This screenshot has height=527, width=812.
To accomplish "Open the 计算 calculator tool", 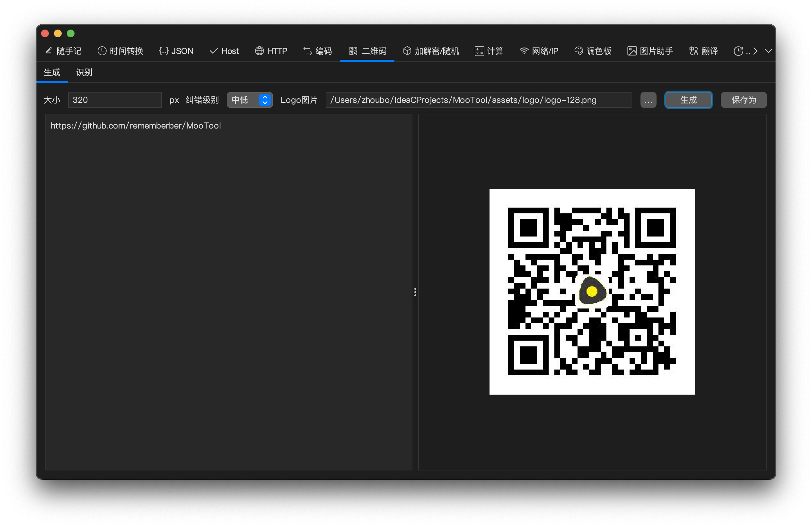I will point(489,51).
